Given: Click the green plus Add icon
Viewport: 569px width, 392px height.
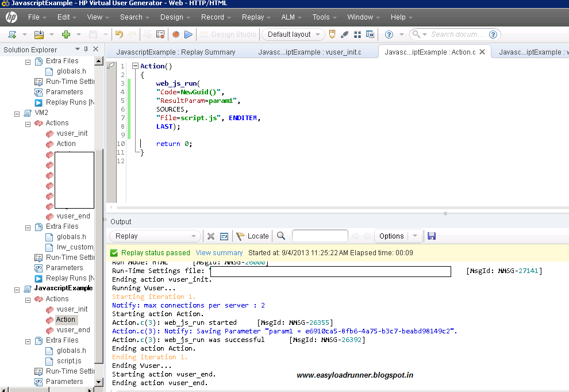Looking at the screenshot, I should click(x=66, y=34).
